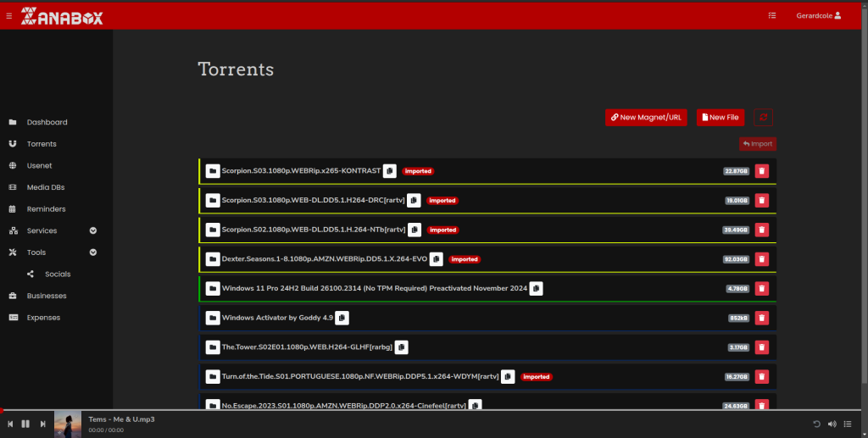Pause the Tems - Me & U.mp3 track
868x438 pixels.
tap(25, 424)
